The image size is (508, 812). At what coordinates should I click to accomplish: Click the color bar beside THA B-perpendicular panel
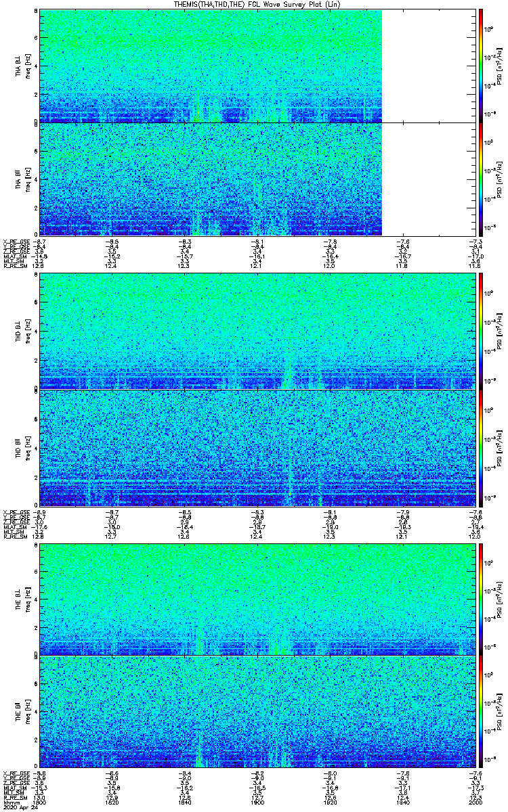(481, 66)
